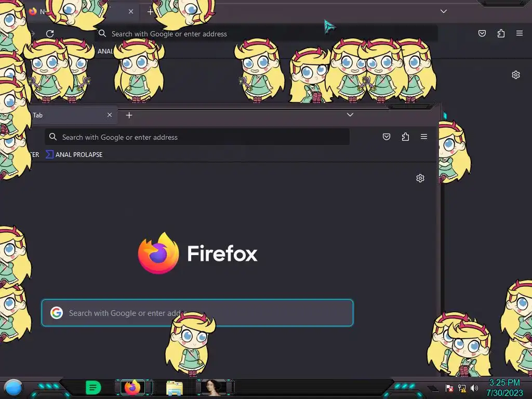Focus front window address bar
The width and height of the screenshot is (532, 399).
point(197,137)
